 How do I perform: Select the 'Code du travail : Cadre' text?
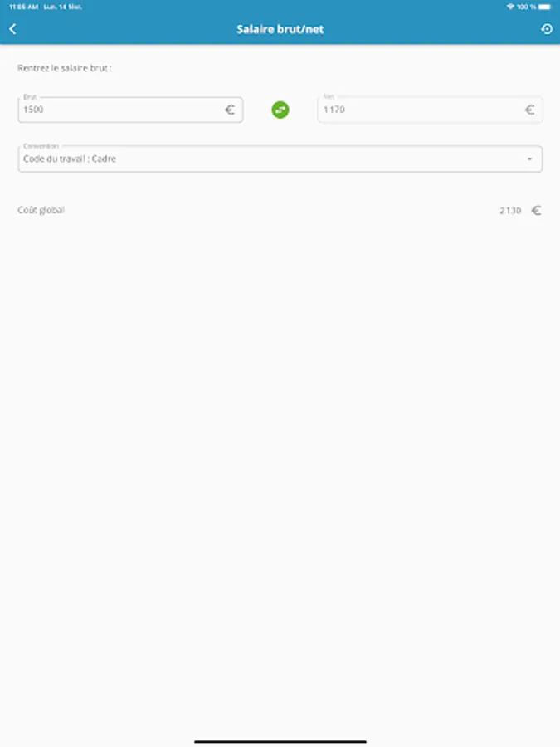[x=70, y=159]
